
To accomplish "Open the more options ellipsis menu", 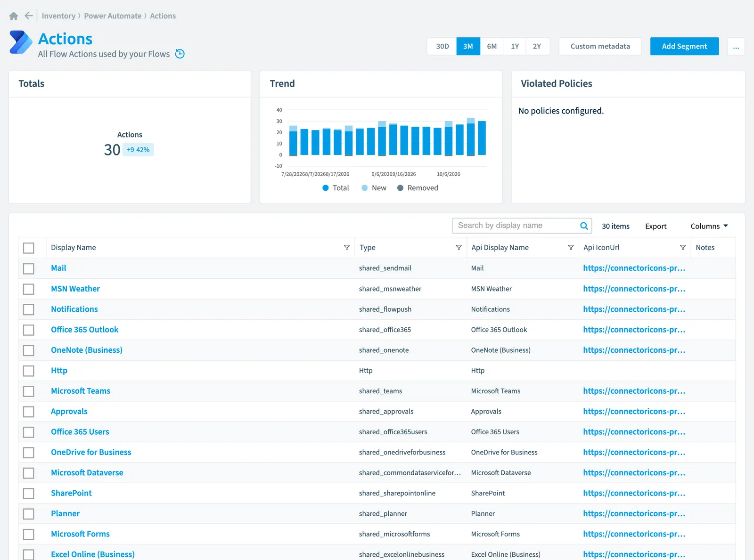I will (736, 46).
